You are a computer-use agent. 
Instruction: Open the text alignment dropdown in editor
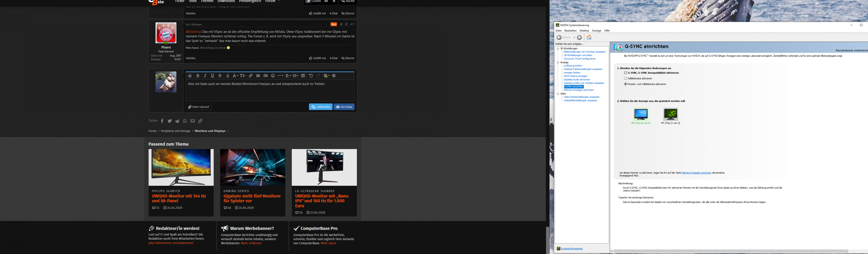[x=288, y=76]
